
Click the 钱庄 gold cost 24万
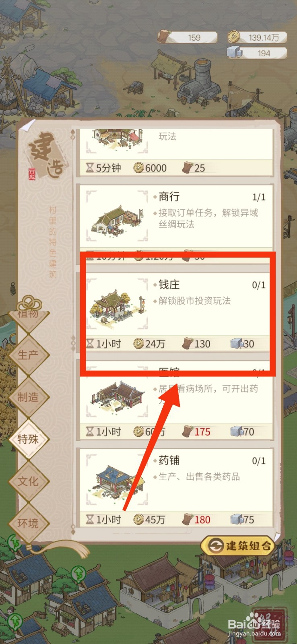[x=150, y=344]
